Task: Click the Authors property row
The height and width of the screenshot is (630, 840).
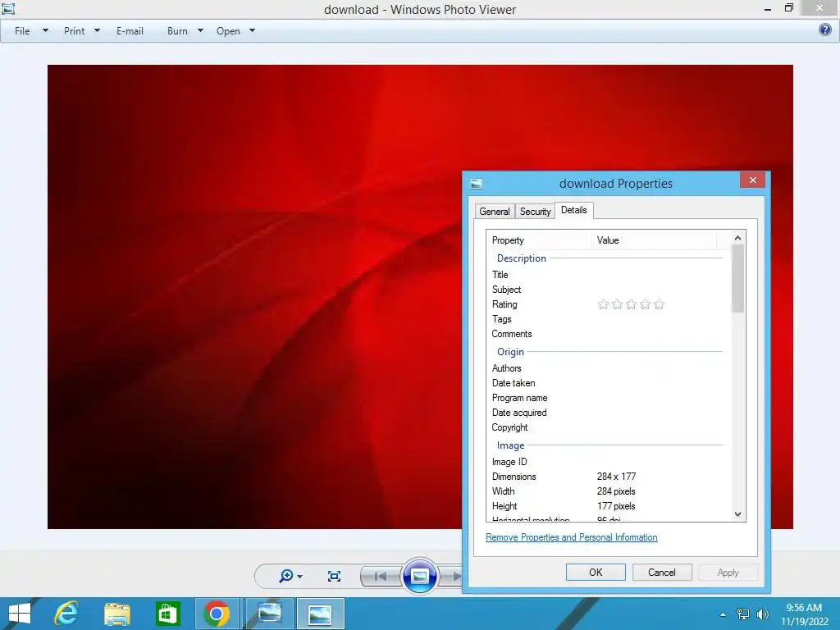Action: (x=608, y=368)
